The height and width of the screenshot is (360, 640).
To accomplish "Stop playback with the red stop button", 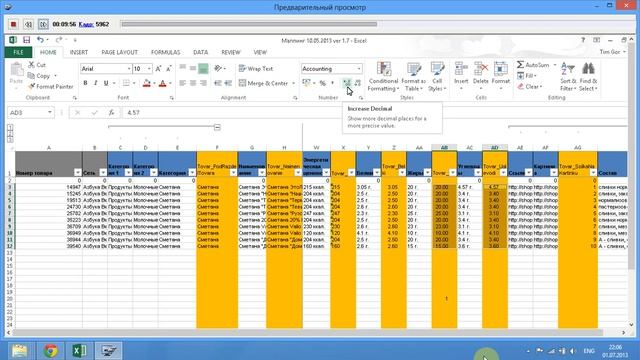I will coord(13,24).
